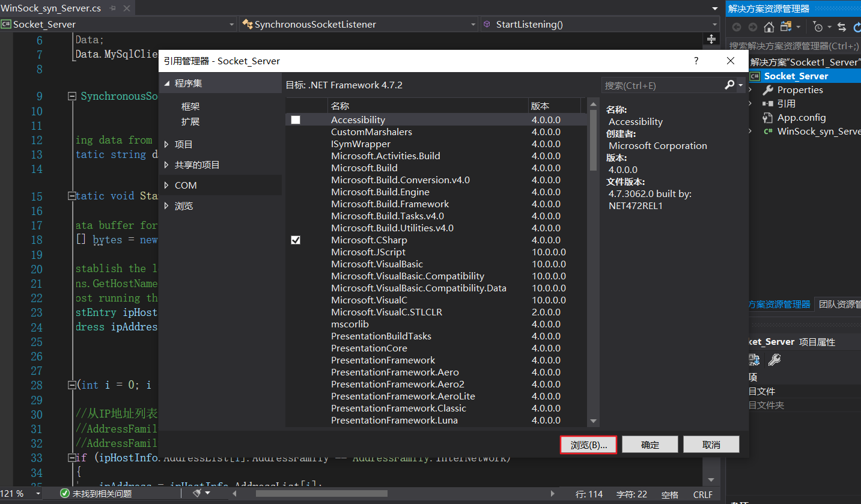861x504 pixels.
Task: Click the green check no-issues status icon
Action: (x=65, y=494)
